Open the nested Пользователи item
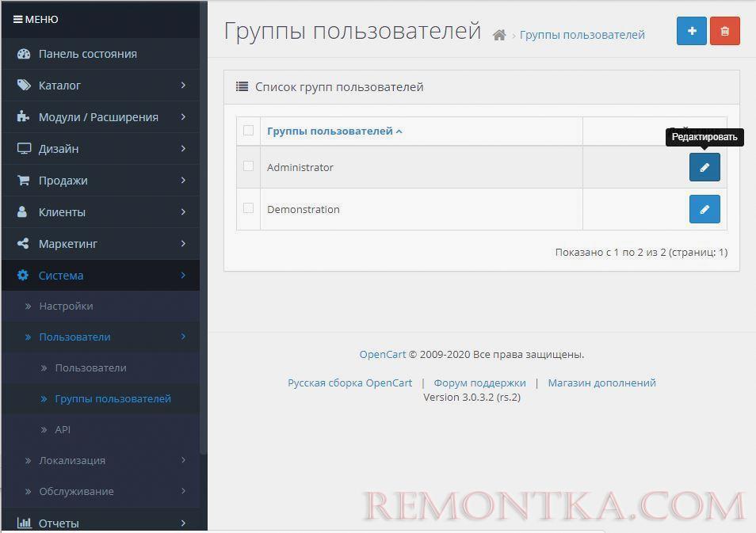756x533 pixels. 101,367
